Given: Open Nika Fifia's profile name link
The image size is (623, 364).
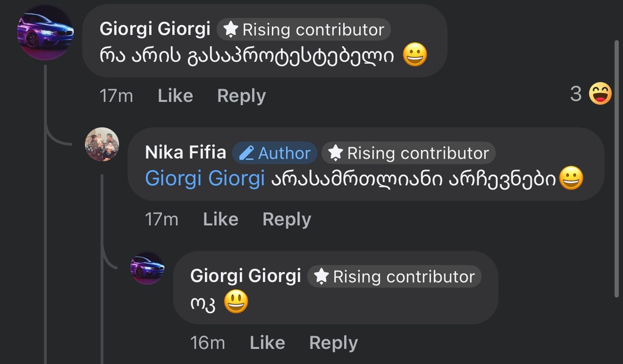Looking at the screenshot, I should click(186, 152).
